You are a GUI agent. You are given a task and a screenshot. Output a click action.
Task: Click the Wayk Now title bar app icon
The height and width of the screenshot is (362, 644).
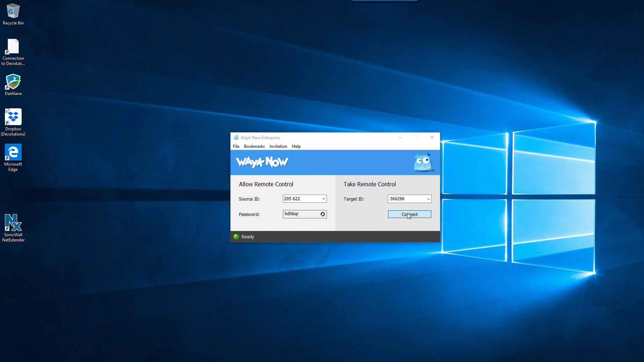pyautogui.click(x=236, y=138)
